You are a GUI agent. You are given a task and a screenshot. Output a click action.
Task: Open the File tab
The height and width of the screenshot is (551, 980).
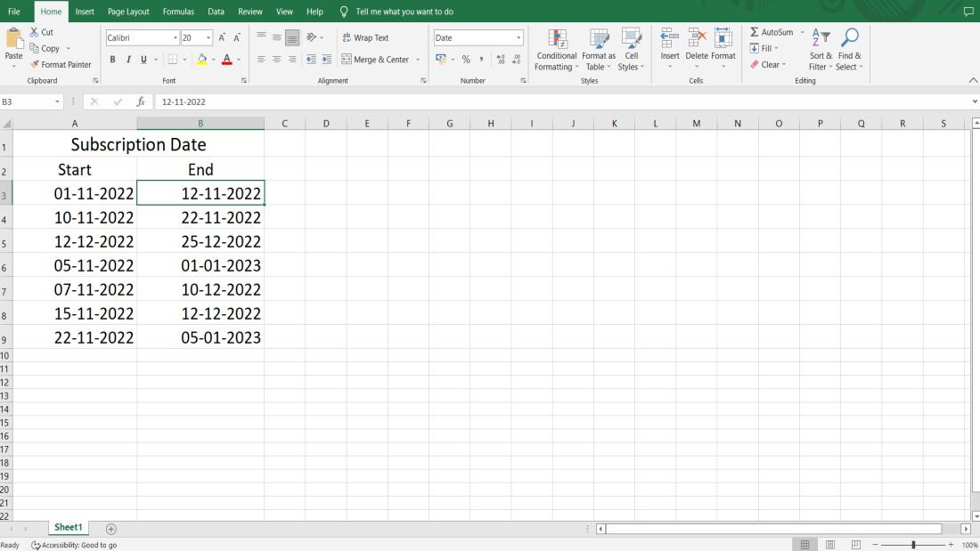pos(13,12)
